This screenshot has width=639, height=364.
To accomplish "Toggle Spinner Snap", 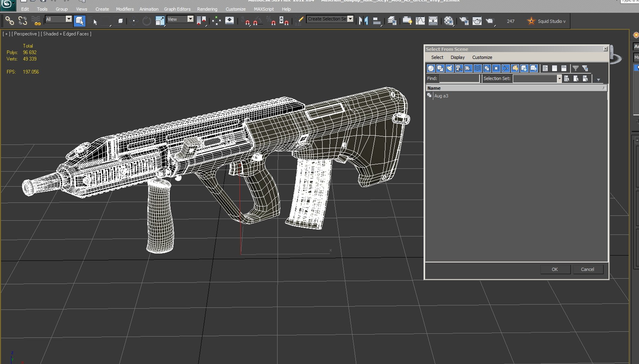I will point(284,21).
